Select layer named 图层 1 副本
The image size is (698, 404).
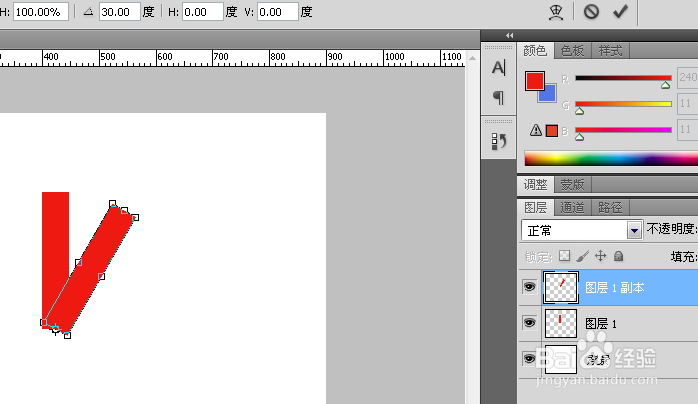(614, 288)
